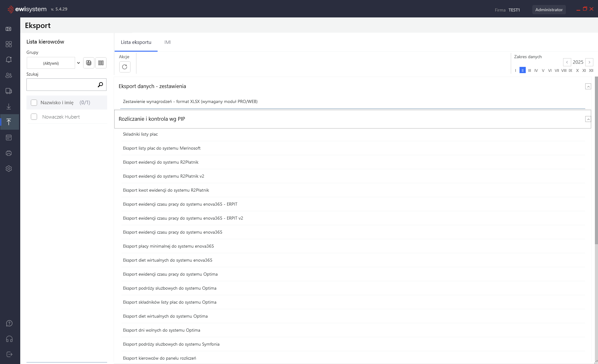The image size is (598, 364).
Task: Open Eksport składników listy płac do systemu Optima
Action: pos(353,302)
